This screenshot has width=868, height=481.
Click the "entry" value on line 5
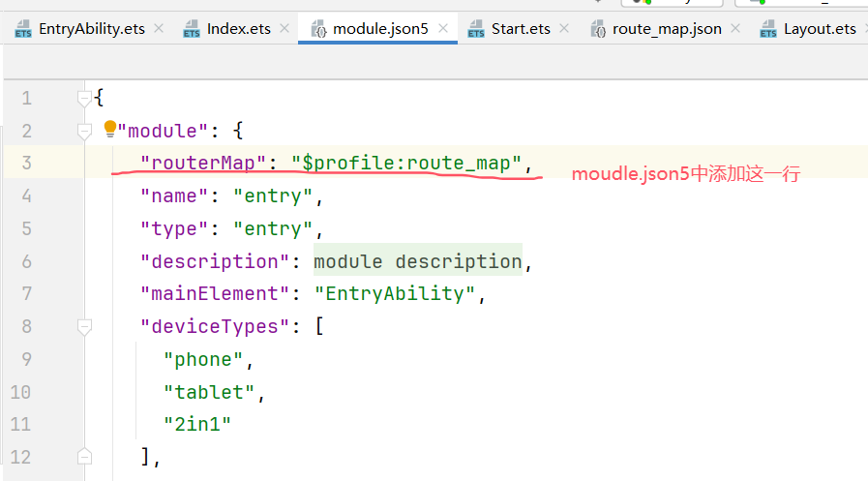(273, 228)
